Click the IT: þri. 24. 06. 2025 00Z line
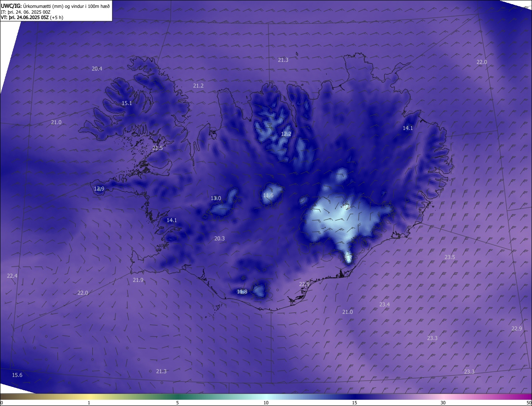Viewport: 532px width, 406px height. click(26, 12)
